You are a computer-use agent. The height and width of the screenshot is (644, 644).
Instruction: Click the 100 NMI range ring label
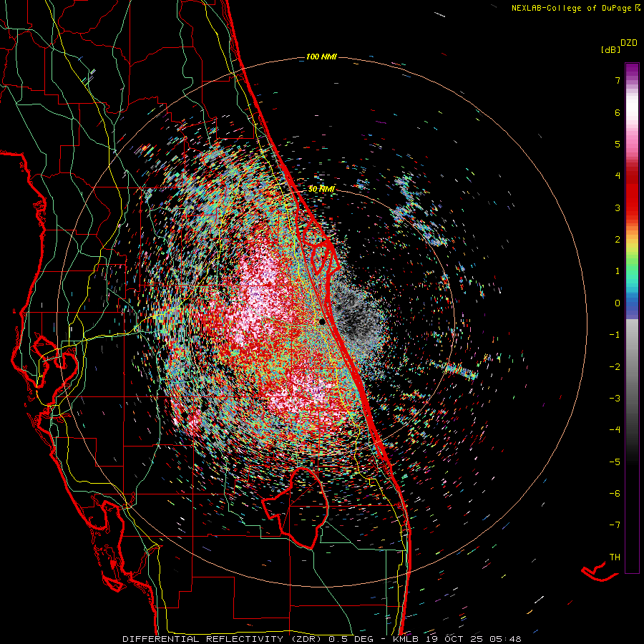click(x=321, y=57)
